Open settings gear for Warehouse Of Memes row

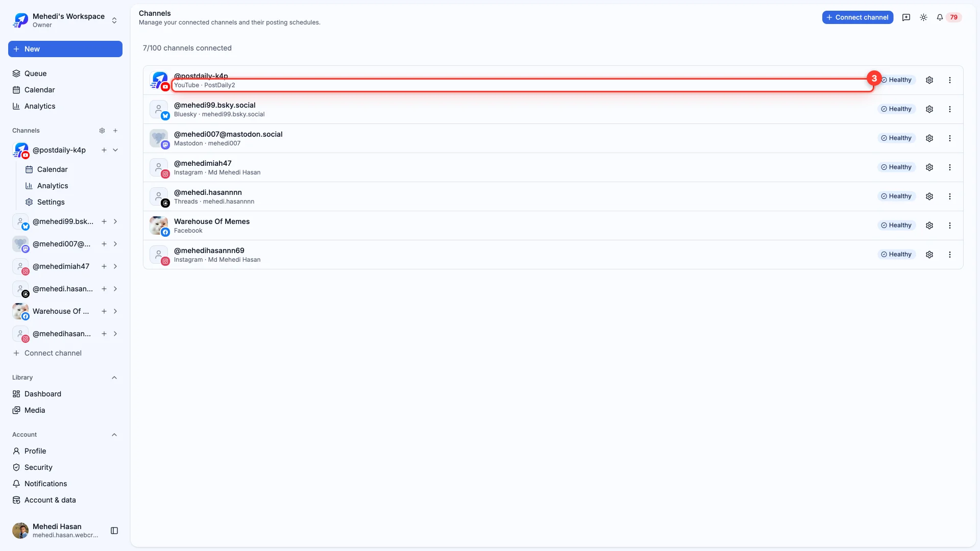click(929, 226)
